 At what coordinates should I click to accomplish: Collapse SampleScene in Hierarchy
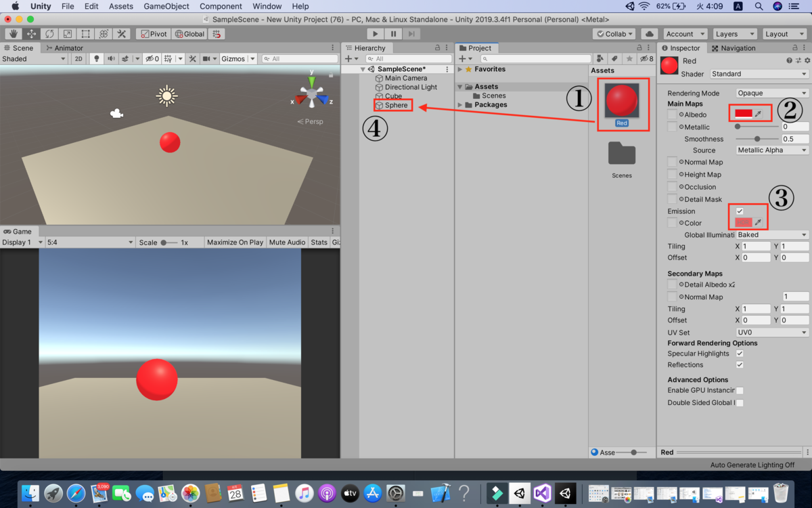363,69
